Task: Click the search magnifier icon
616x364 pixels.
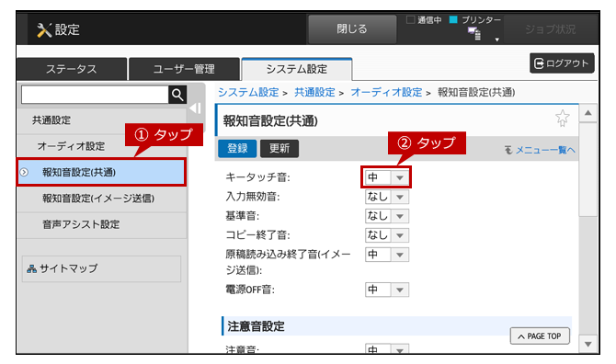Action: [177, 95]
